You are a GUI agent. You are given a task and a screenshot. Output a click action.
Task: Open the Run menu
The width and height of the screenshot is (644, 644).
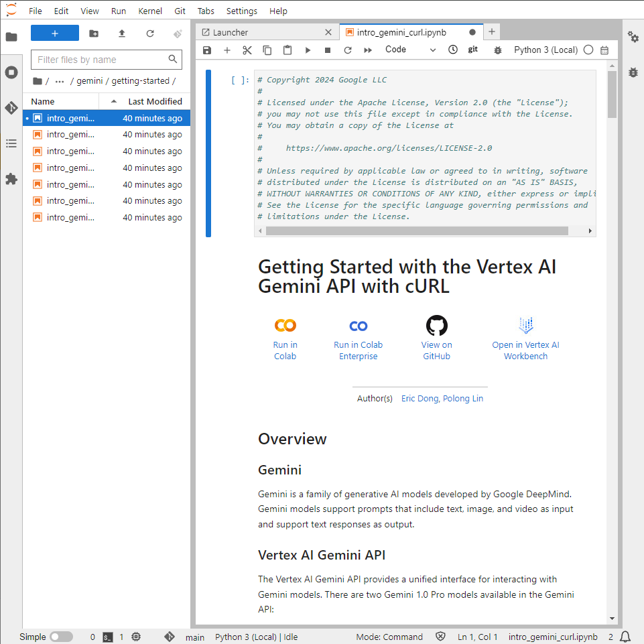[119, 11]
